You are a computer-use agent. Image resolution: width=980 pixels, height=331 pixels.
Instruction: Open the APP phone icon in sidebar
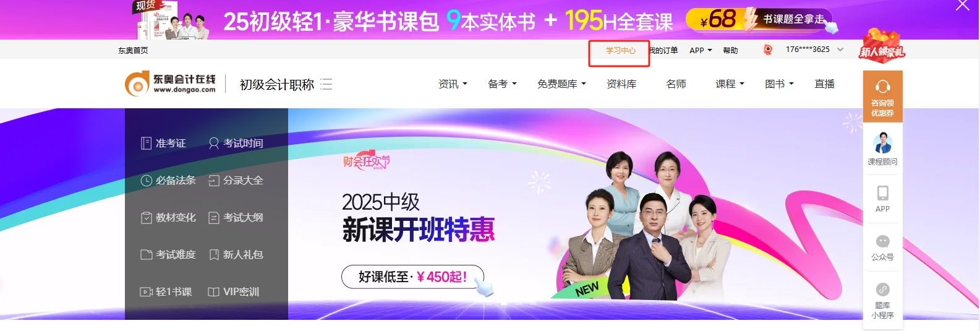883,193
